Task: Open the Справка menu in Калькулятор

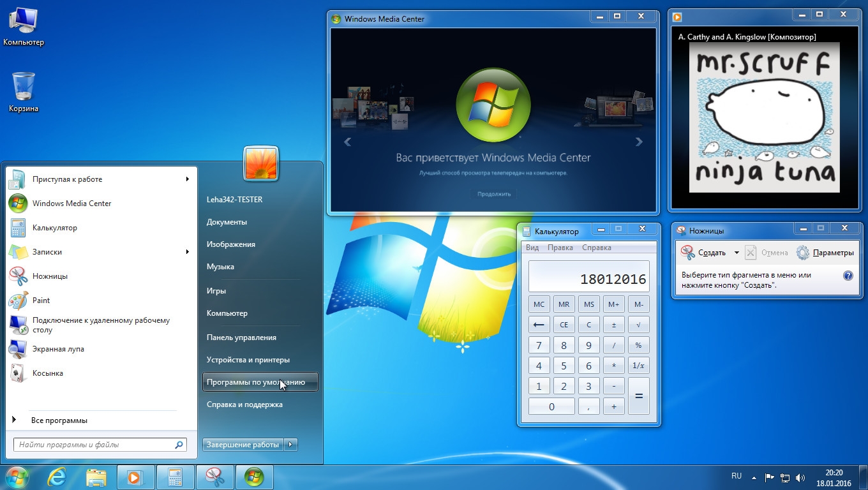Action: [597, 248]
